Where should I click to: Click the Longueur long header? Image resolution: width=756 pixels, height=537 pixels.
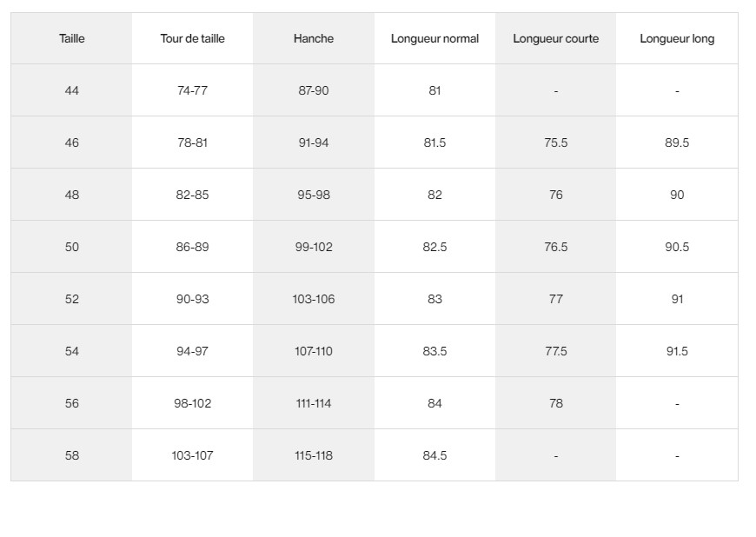coord(677,38)
